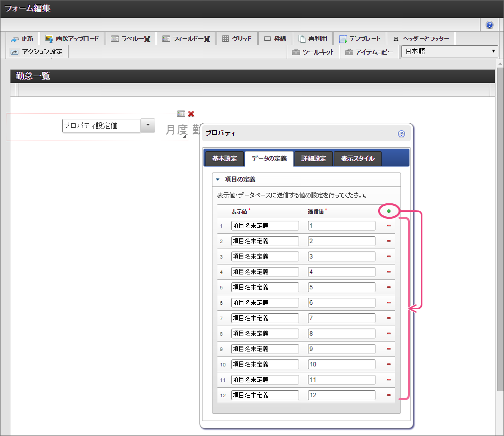Click the 更新 toolbar button
This screenshot has height=436, width=504.
tap(22, 39)
